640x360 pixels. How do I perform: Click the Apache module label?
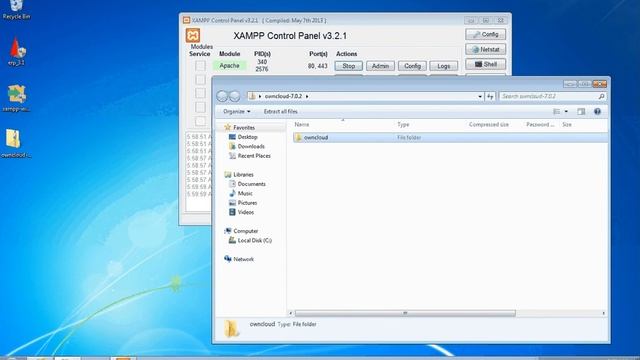(x=229, y=65)
